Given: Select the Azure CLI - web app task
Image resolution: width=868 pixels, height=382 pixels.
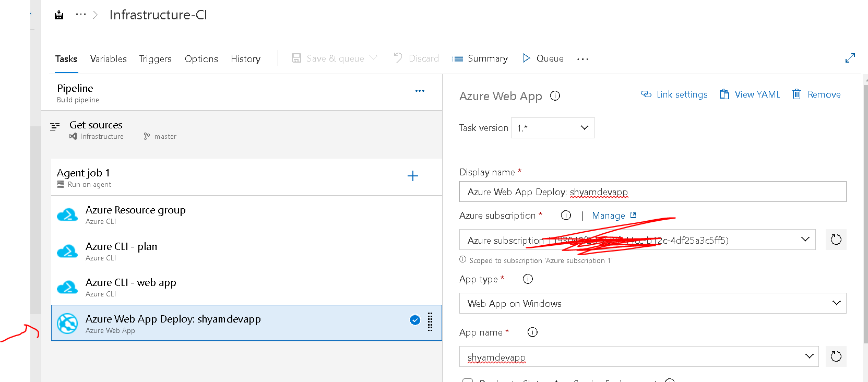Looking at the screenshot, I should [x=246, y=287].
